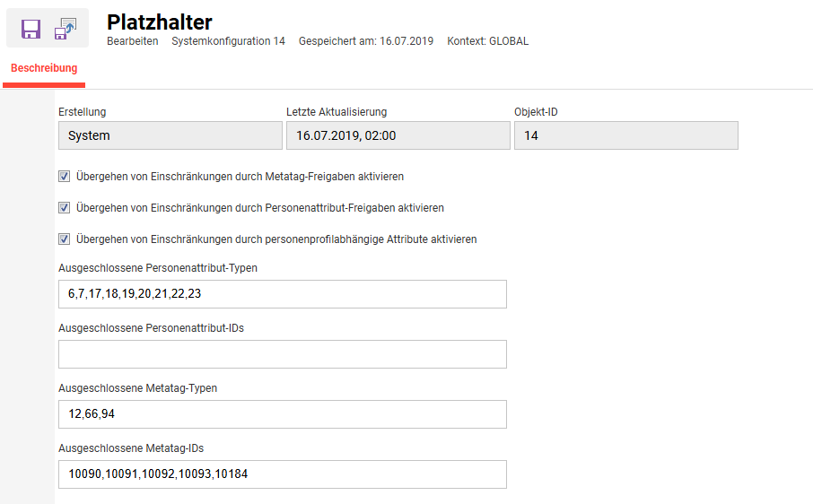Focus the Ausgeschlossene Metatag-IDs field
This screenshot has height=504, width=813.
pos(283,474)
